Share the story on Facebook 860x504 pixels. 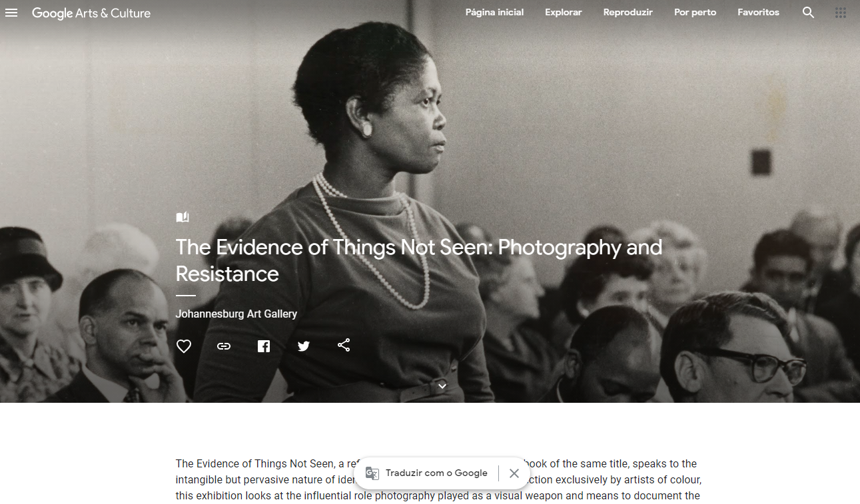pyautogui.click(x=264, y=346)
